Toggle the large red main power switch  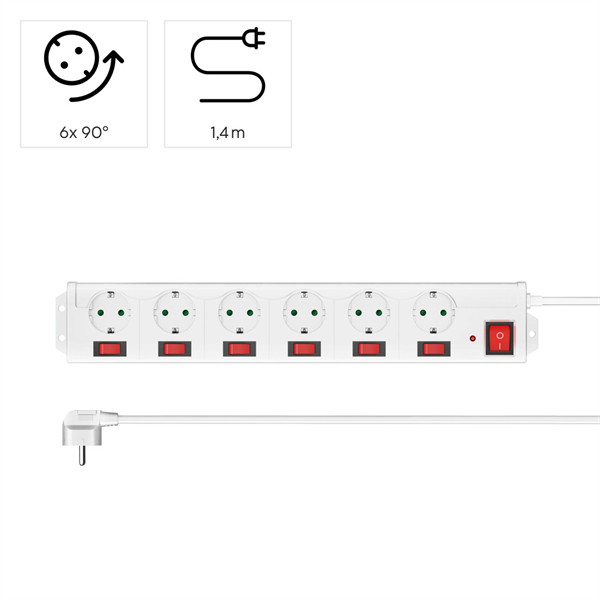point(500,338)
